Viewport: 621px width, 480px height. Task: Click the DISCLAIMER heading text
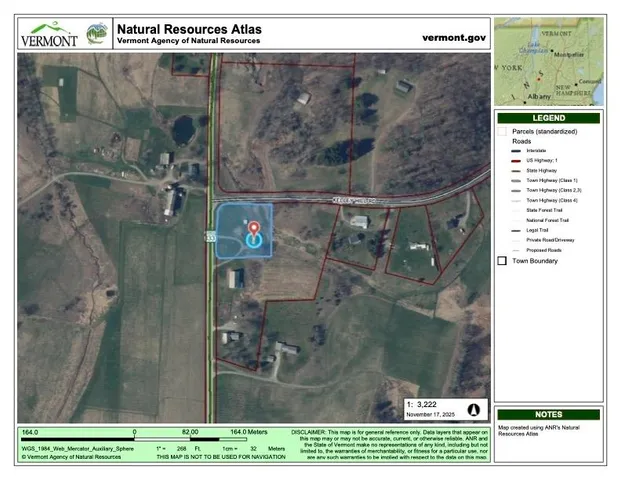pyautogui.click(x=309, y=432)
